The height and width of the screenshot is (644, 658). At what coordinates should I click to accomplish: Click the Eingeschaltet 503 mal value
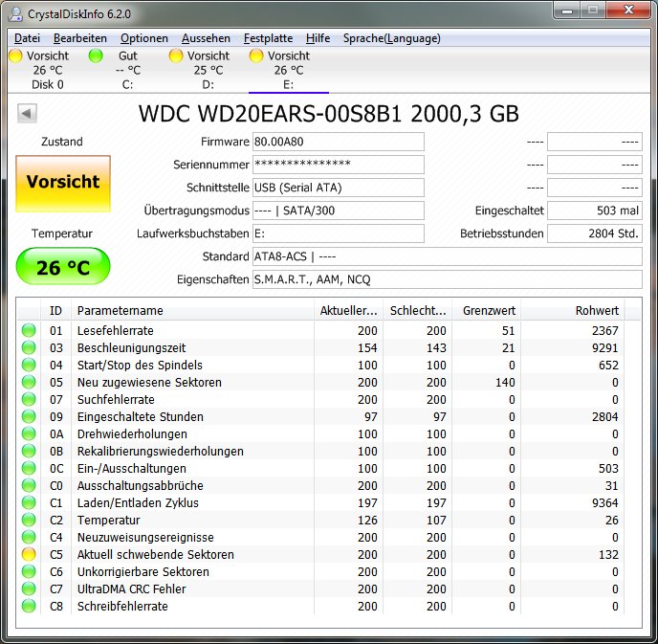point(595,211)
